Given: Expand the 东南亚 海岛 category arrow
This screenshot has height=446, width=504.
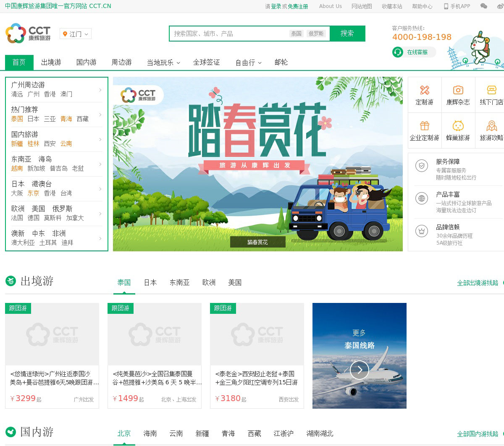Looking at the screenshot, I should [100, 164].
